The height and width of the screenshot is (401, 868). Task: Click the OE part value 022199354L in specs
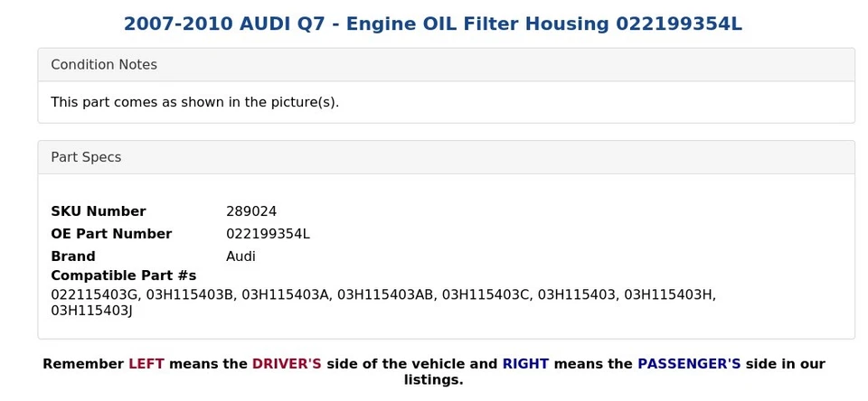(268, 234)
